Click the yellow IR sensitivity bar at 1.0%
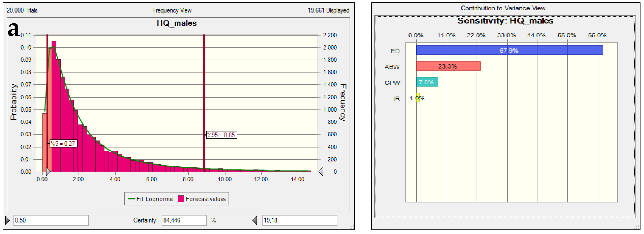644x234 pixels. pyautogui.click(x=418, y=98)
